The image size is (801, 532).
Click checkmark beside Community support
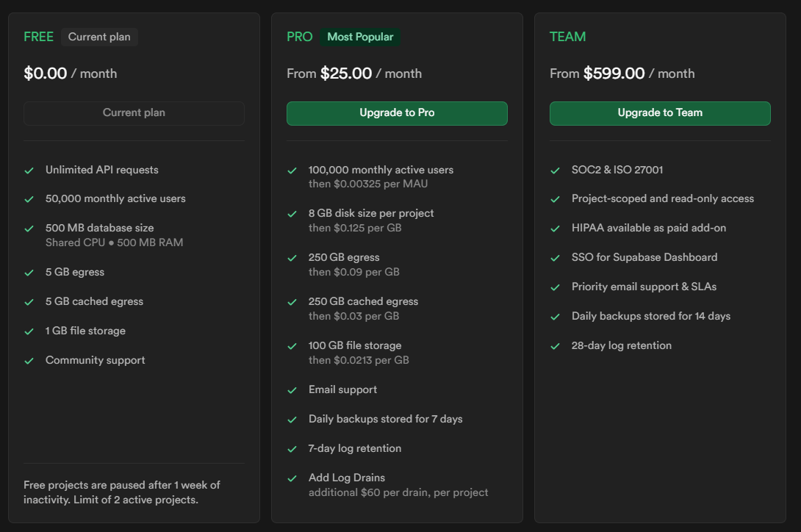point(29,361)
